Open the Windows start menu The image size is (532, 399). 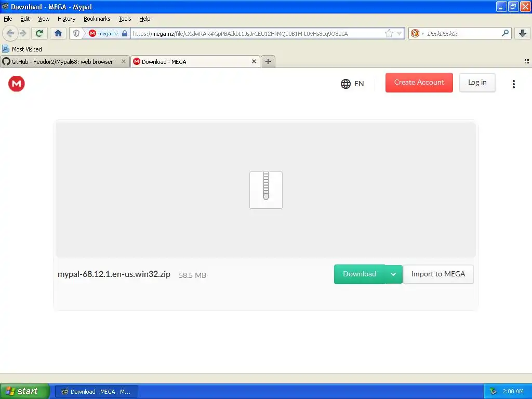(x=25, y=391)
